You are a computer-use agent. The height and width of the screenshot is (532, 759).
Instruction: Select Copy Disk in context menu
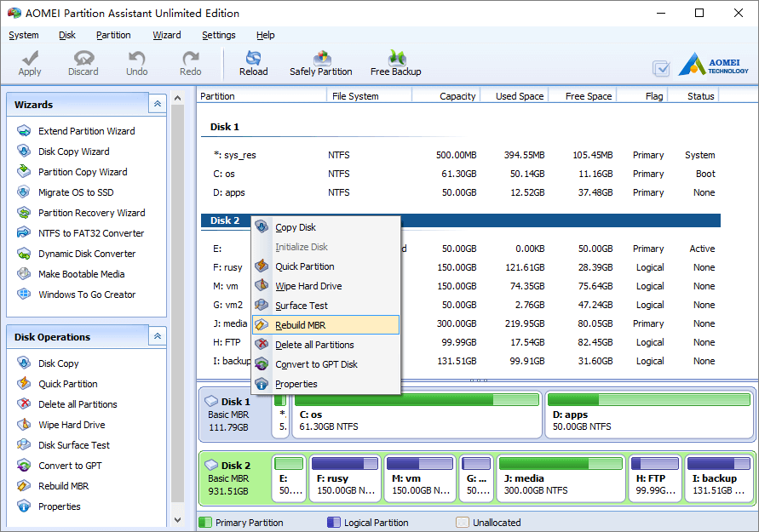tap(325, 227)
